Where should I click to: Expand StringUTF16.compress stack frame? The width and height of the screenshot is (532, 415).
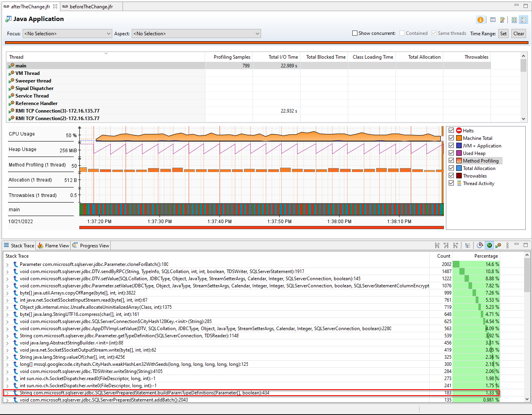point(7,314)
